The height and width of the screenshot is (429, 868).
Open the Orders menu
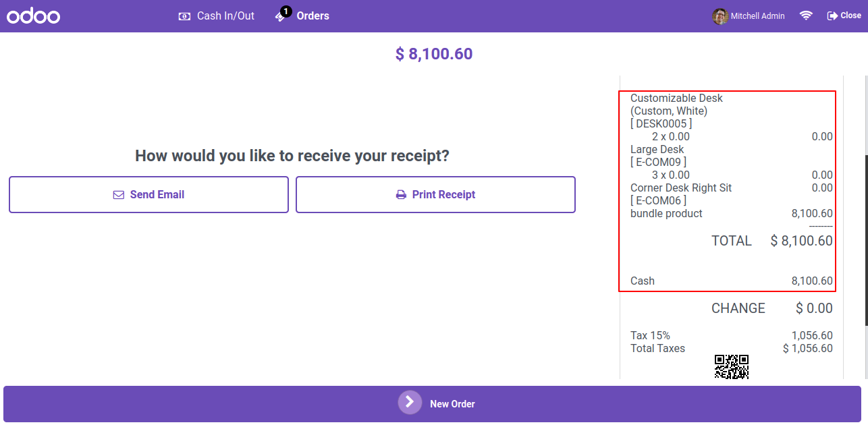pos(302,16)
